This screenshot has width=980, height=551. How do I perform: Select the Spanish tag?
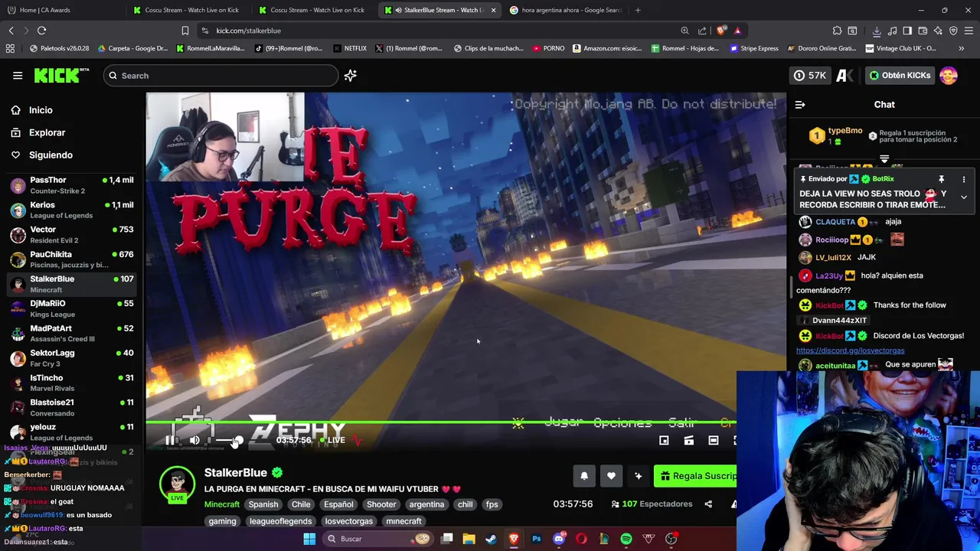tap(263, 504)
